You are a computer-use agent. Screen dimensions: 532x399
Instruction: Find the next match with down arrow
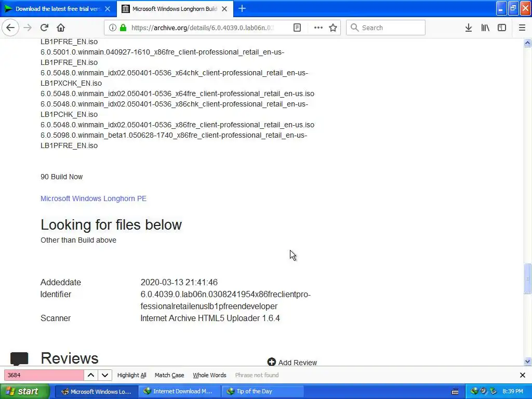point(105,375)
